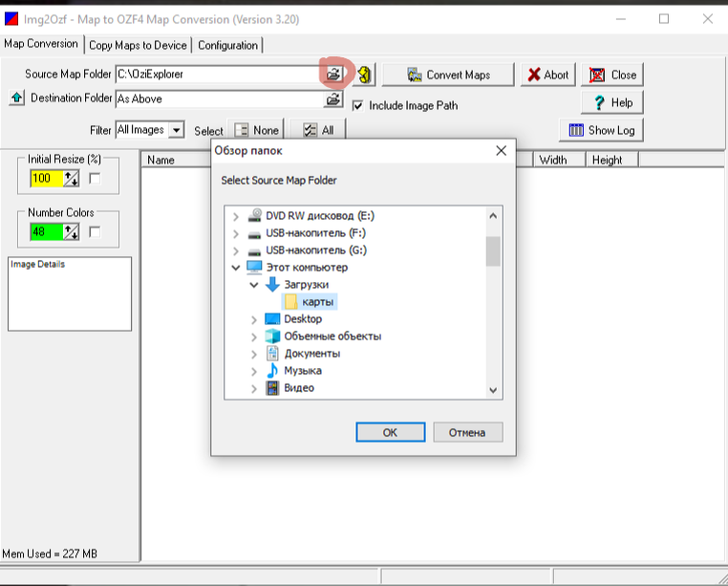Toggle the Include Image Path checkbox

(358, 106)
